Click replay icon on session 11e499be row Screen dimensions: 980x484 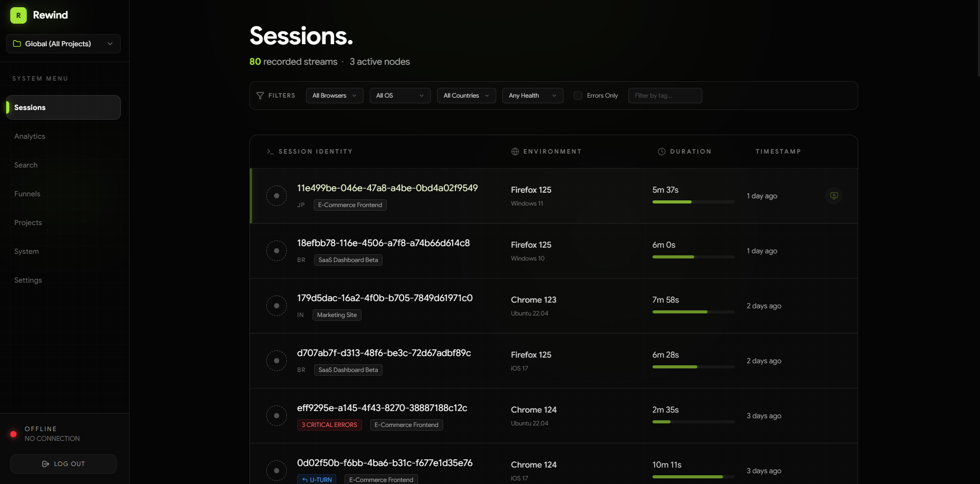pos(834,196)
